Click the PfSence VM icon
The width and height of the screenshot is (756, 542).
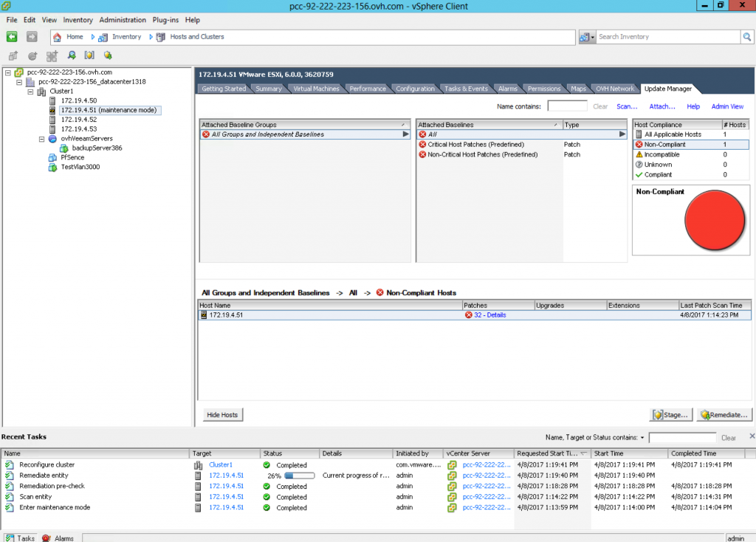click(x=52, y=158)
